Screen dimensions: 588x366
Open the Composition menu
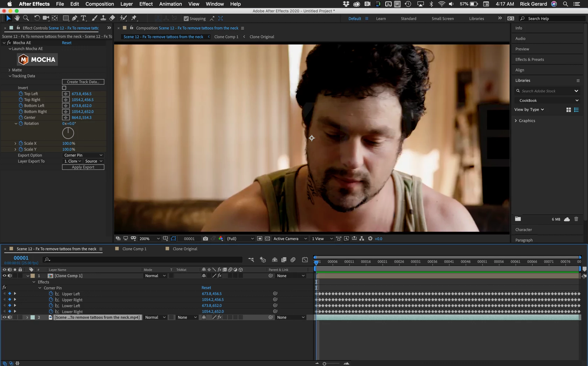[x=99, y=4]
